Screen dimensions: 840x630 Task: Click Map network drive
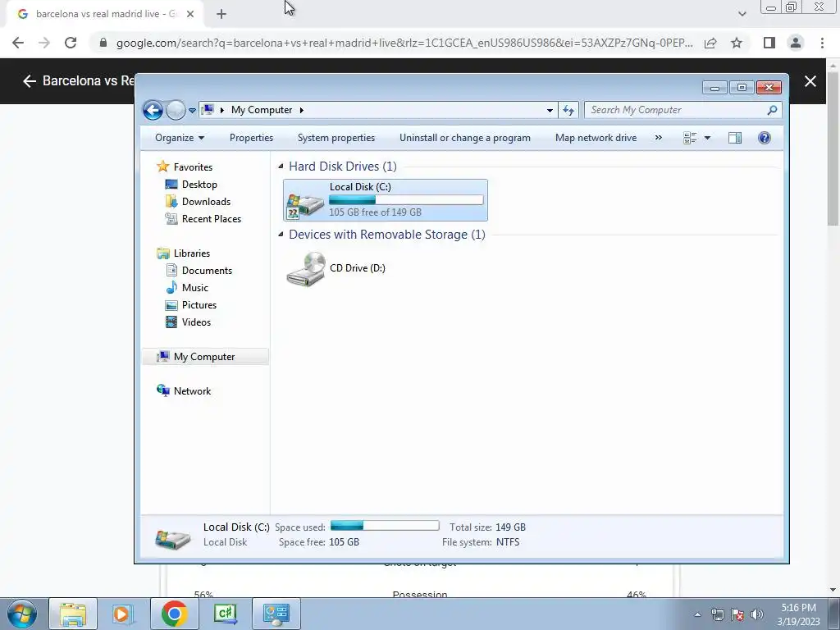pyautogui.click(x=596, y=138)
